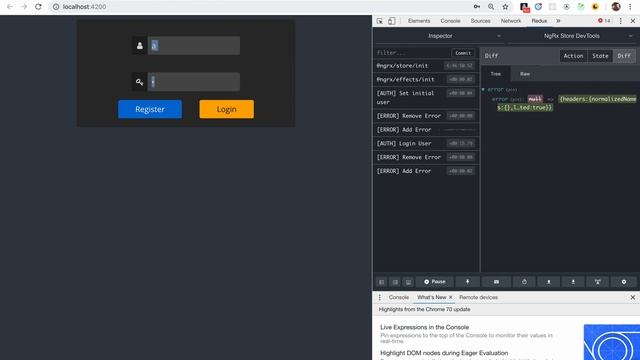The width and height of the screenshot is (640, 360).
Task: Toggle the slider timer icon
Action: tap(524, 282)
